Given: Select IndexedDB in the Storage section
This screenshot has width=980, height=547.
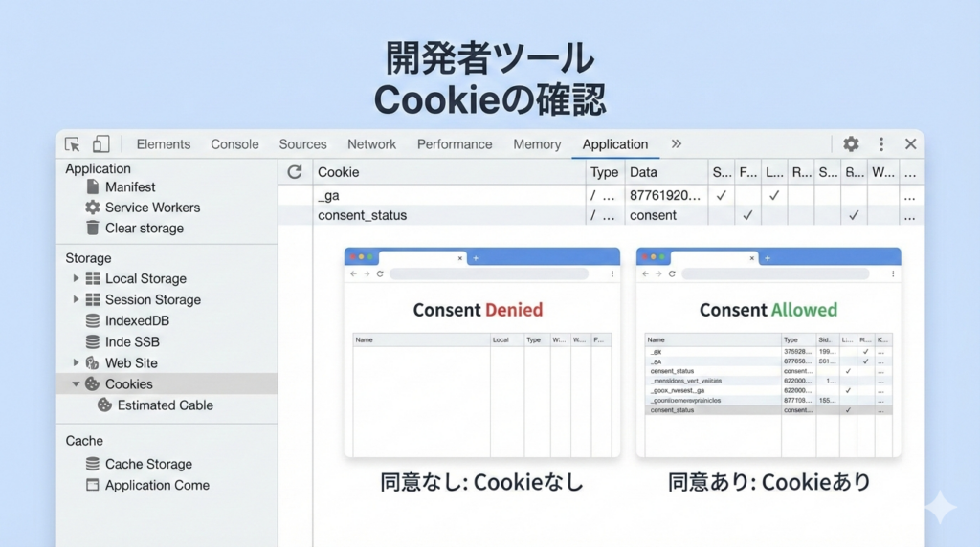Looking at the screenshot, I should (137, 320).
